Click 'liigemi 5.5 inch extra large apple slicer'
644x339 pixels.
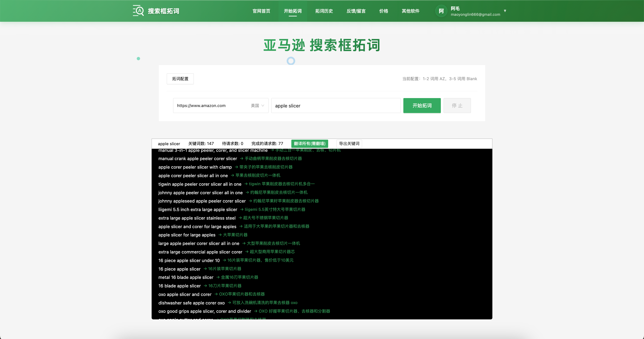[x=198, y=210]
